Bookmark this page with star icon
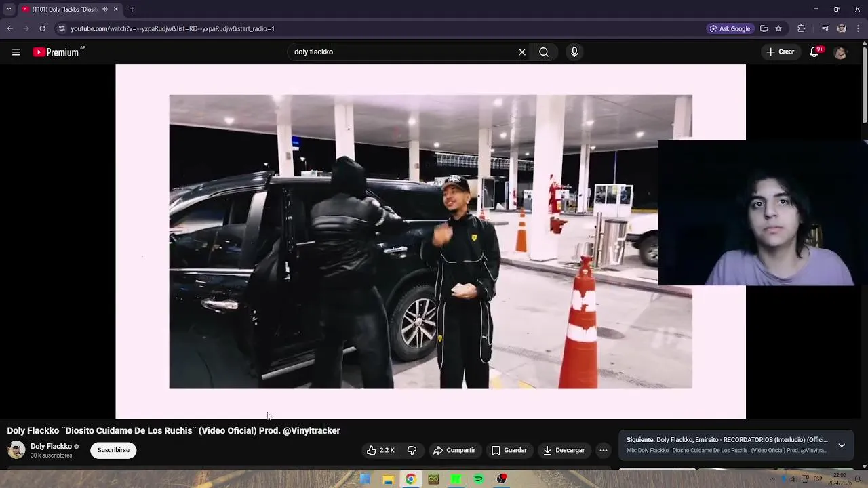This screenshot has width=868, height=488. click(x=778, y=28)
